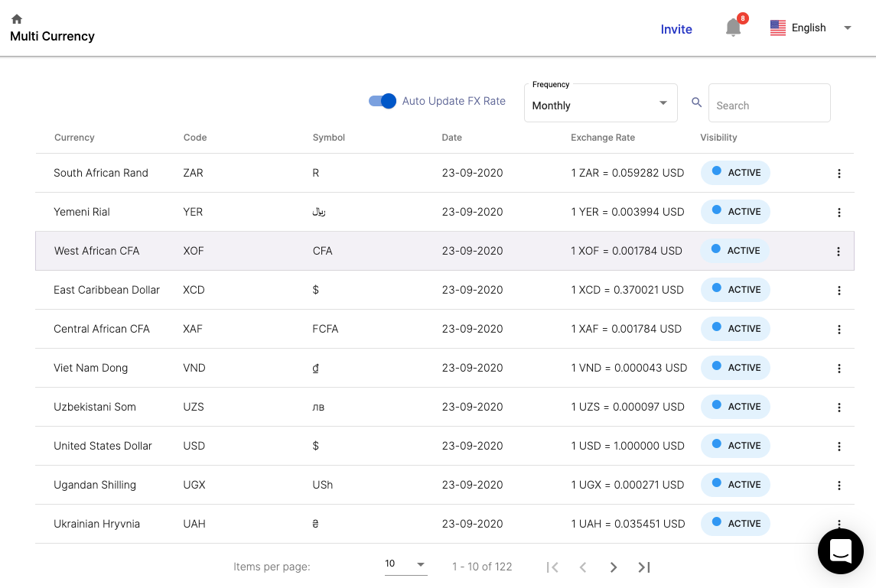Click the VND currency code
The image size is (876, 588).
[x=194, y=368]
